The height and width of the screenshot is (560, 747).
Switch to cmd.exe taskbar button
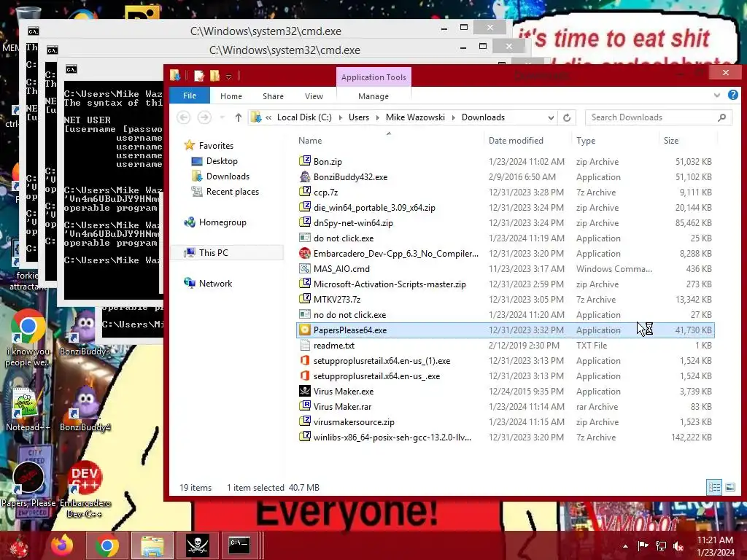239,545
